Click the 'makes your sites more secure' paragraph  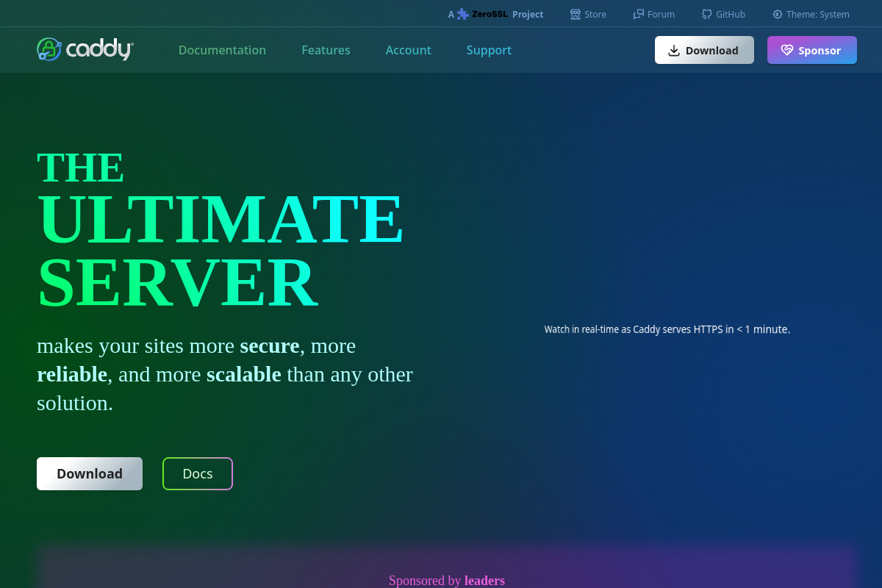click(x=225, y=374)
